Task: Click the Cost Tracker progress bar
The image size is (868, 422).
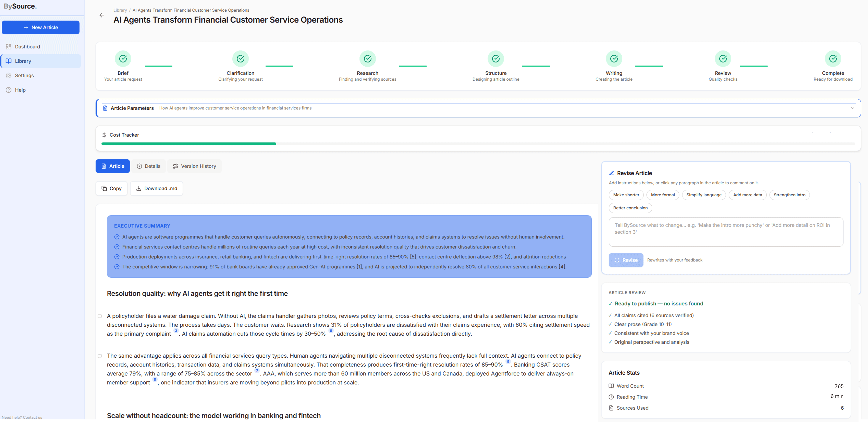Action: [478, 144]
